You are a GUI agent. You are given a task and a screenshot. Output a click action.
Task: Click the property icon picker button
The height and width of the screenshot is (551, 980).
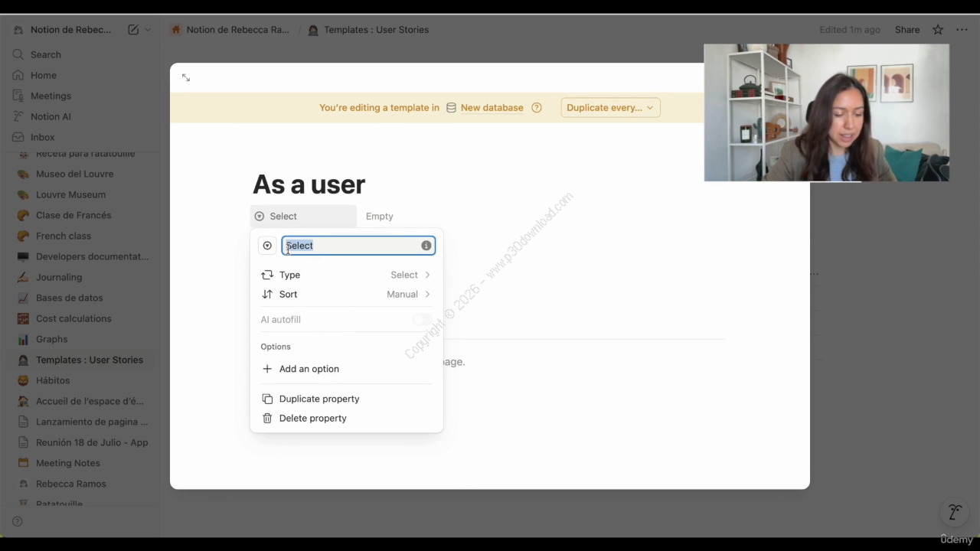(x=267, y=246)
